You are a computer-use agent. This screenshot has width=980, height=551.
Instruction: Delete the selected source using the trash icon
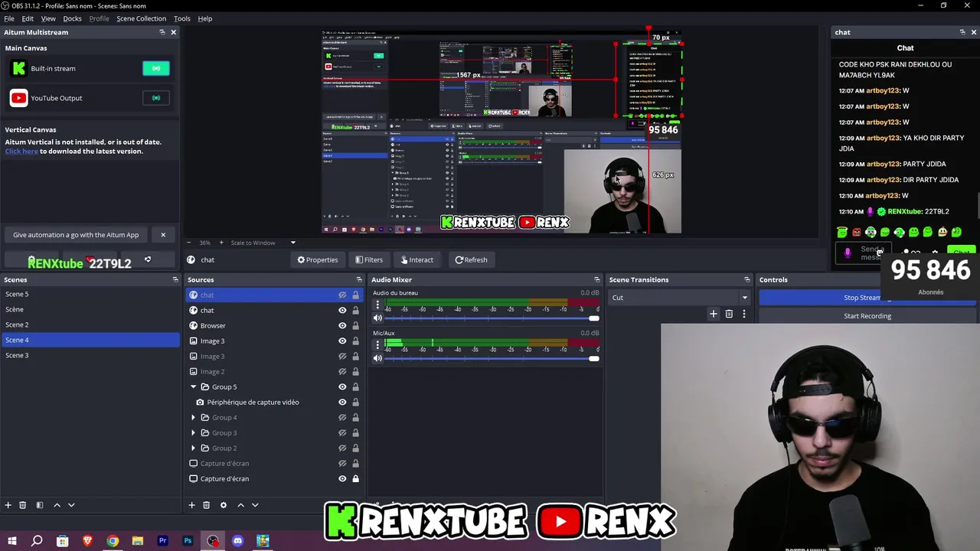click(206, 505)
